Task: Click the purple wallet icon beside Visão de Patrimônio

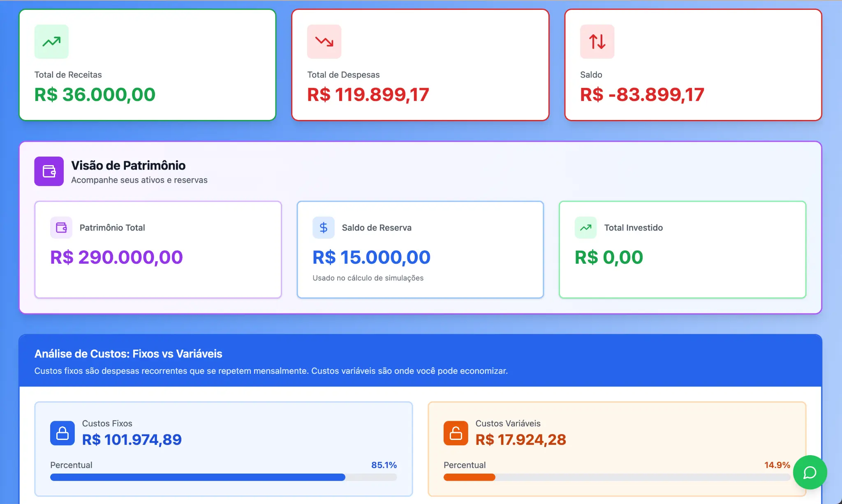Action: (x=49, y=171)
